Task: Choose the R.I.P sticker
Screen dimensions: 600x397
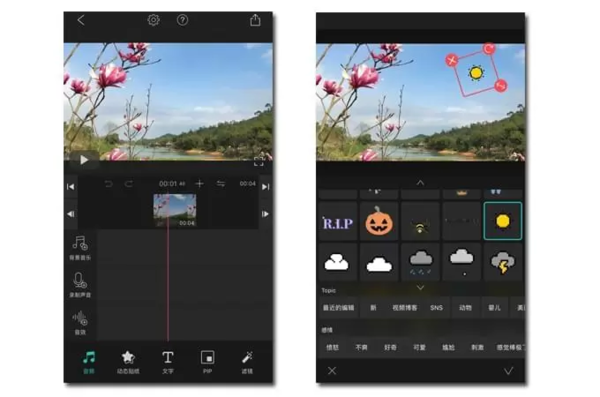Action: point(338,221)
